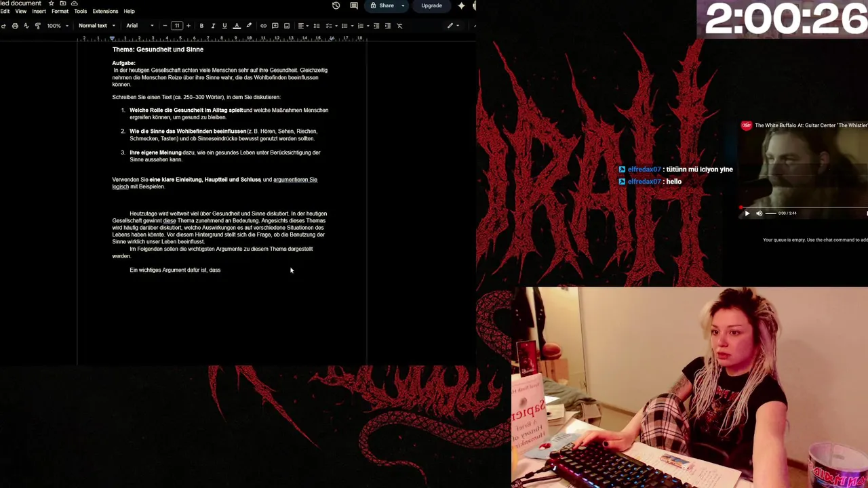Click 'Aufgabe:' label in document
The image size is (868, 488).
pos(124,63)
